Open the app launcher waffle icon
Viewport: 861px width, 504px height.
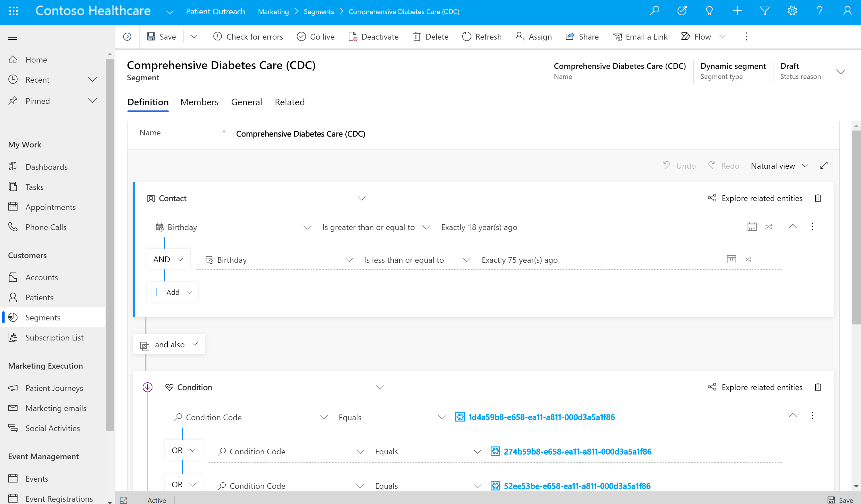coord(13,11)
